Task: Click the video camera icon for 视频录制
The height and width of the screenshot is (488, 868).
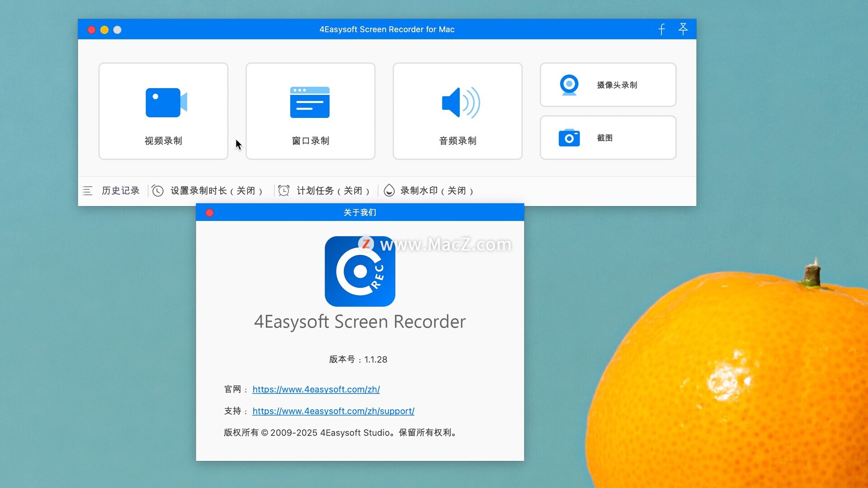Action: pyautogui.click(x=166, y=103)
